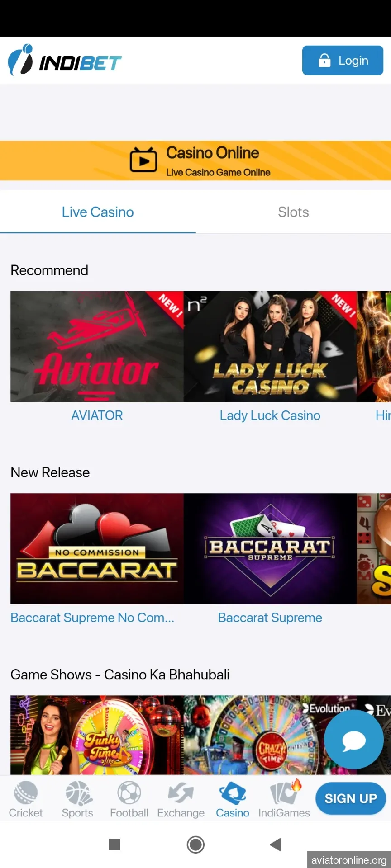Select the Live Casino tab
The width and height of the screenshot is (391, 868).
point(98,212)
